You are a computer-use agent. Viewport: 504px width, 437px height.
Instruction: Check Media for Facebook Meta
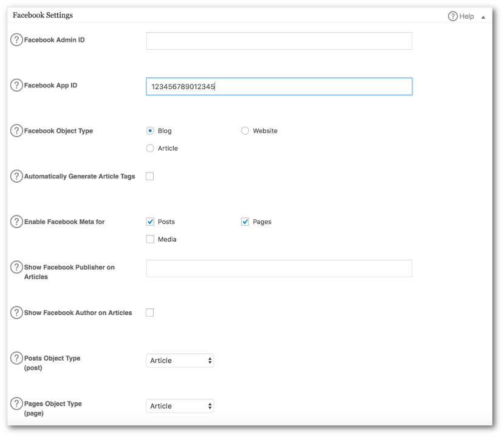(x=150, y=239)
